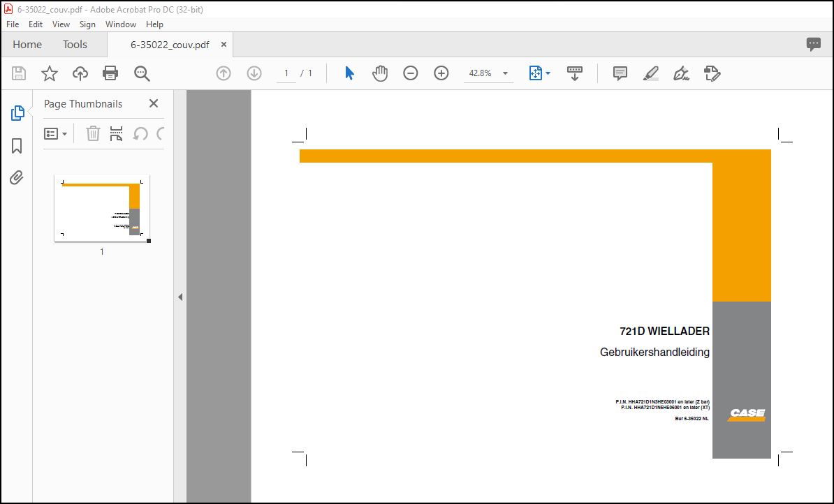Zoom out with minus icon
Screen dimensions: 834x504
(411, 73)
